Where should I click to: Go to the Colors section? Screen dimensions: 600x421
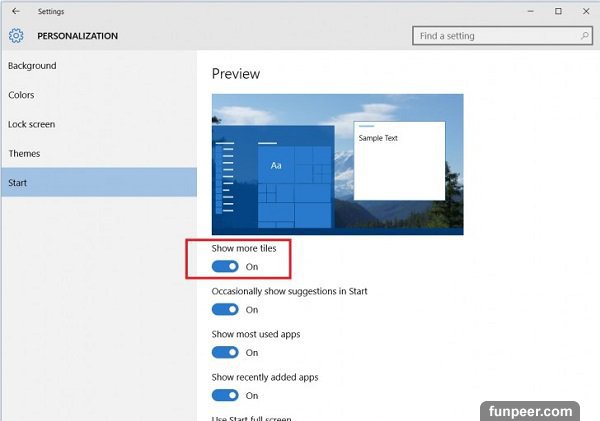21,95
